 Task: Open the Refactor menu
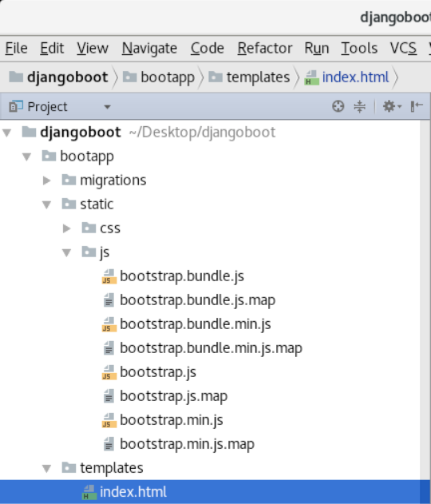265,48
